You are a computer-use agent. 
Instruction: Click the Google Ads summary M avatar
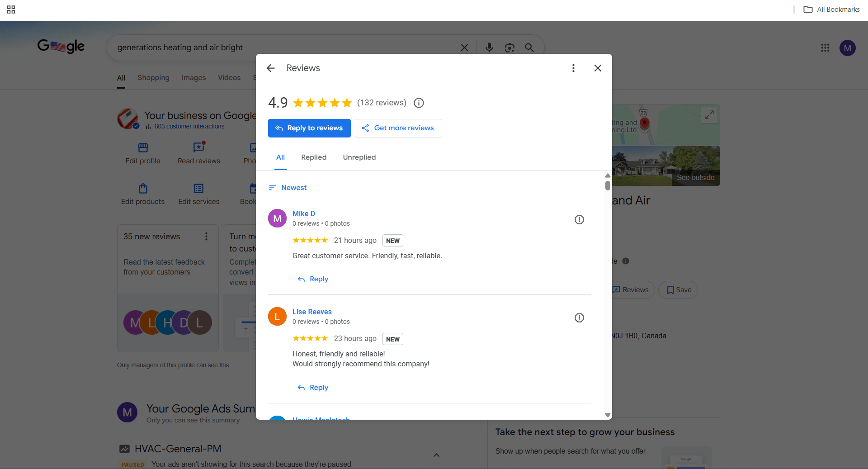[127, 412]
